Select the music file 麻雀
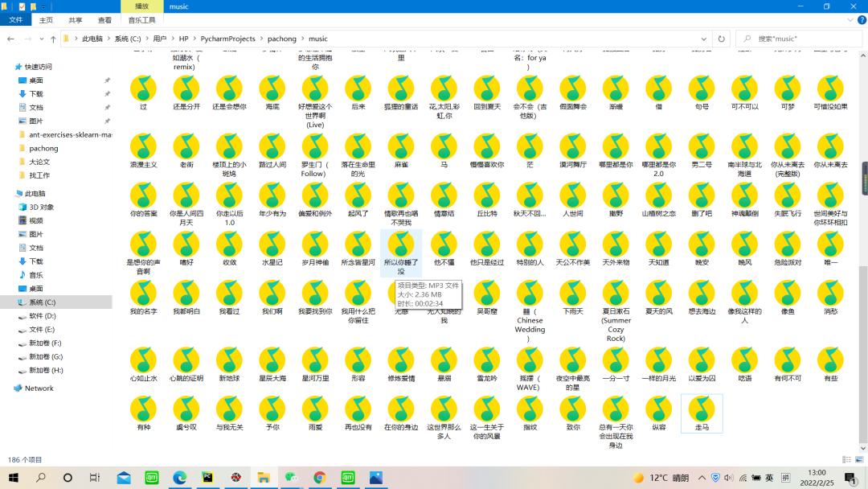The width and height of the screenshot is (868, 489). 401,150
